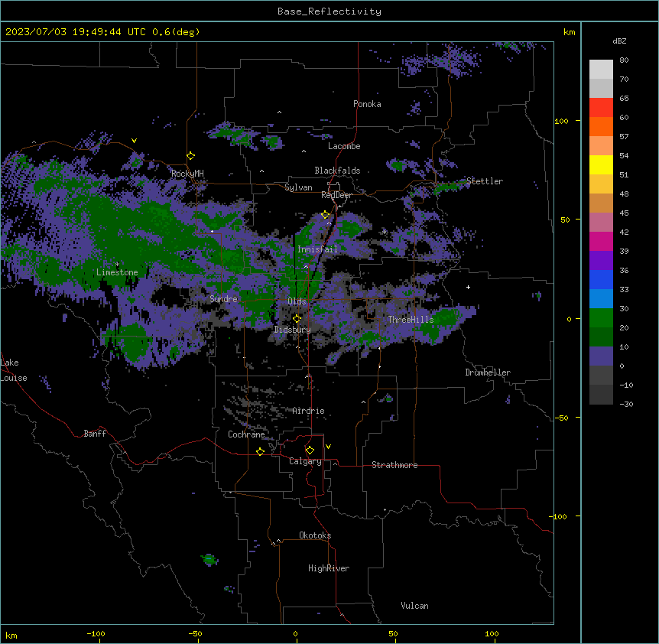Click the -30 value in dBZ legend
The image size is (659, 644).
[626, 405]
